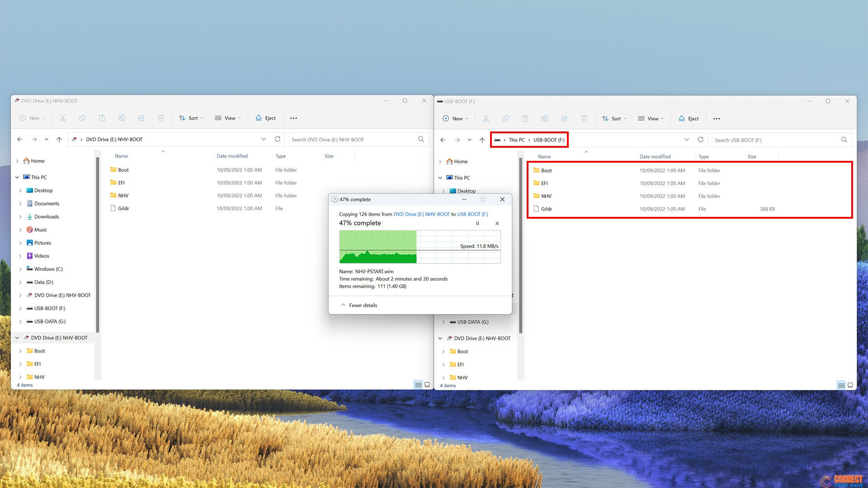Click Delete trash icon in USB-BOOT window
868x488 pixels.
coord(584,118)
